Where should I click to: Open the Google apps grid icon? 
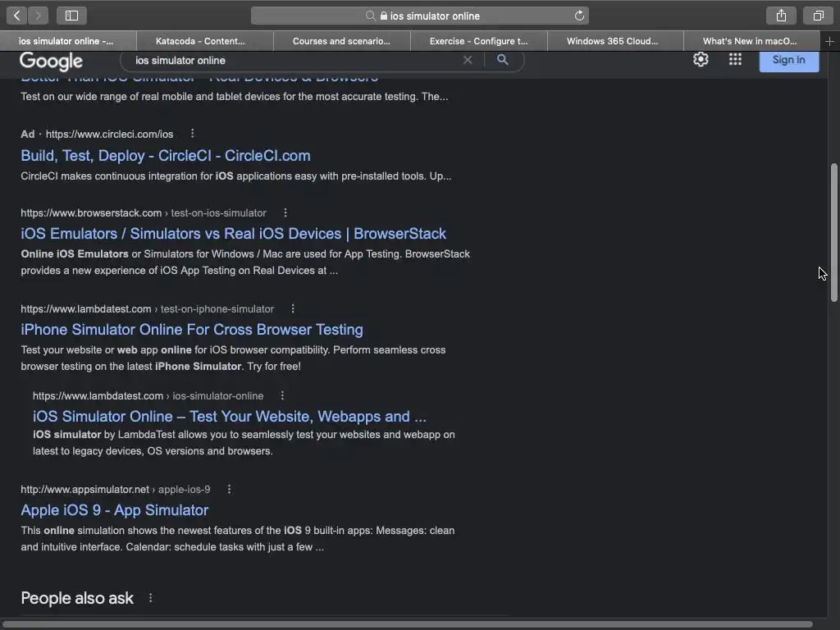click(735, 59)
